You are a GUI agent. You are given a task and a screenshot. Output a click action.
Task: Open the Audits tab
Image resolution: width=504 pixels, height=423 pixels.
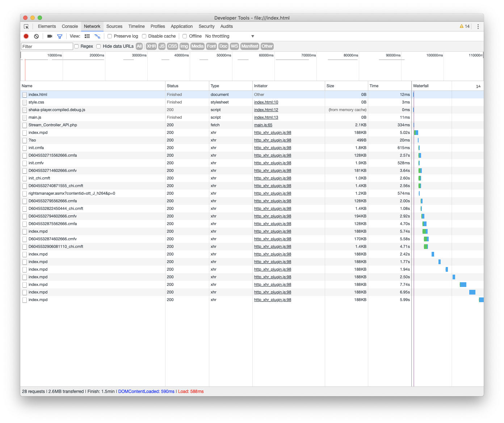click(x=227, y=26)
